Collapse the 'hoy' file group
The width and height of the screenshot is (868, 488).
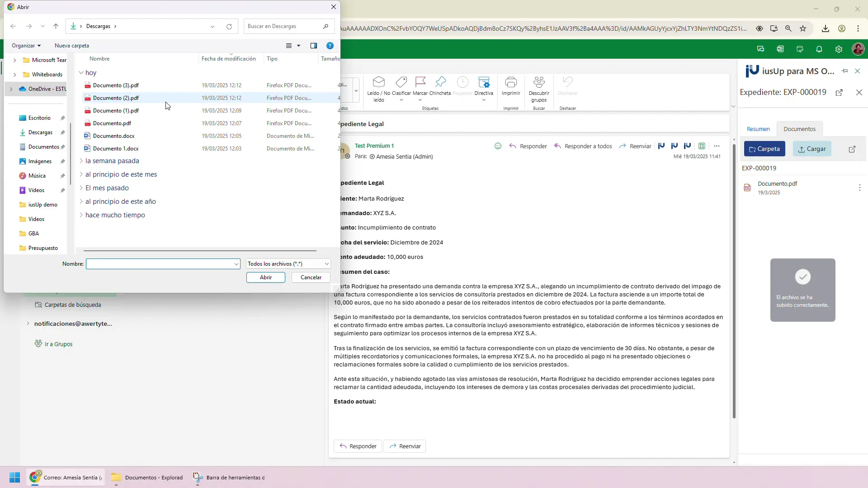tap(81, 73)
